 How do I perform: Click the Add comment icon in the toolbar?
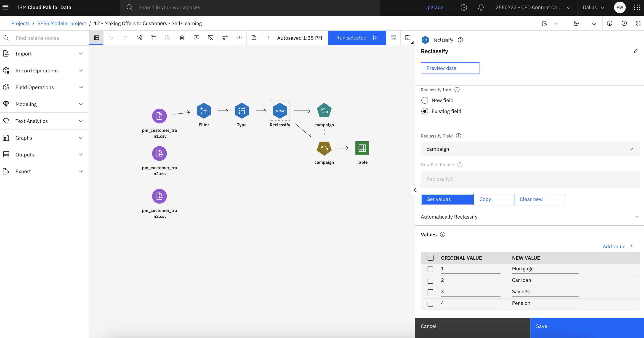click(x=197, y=38)
